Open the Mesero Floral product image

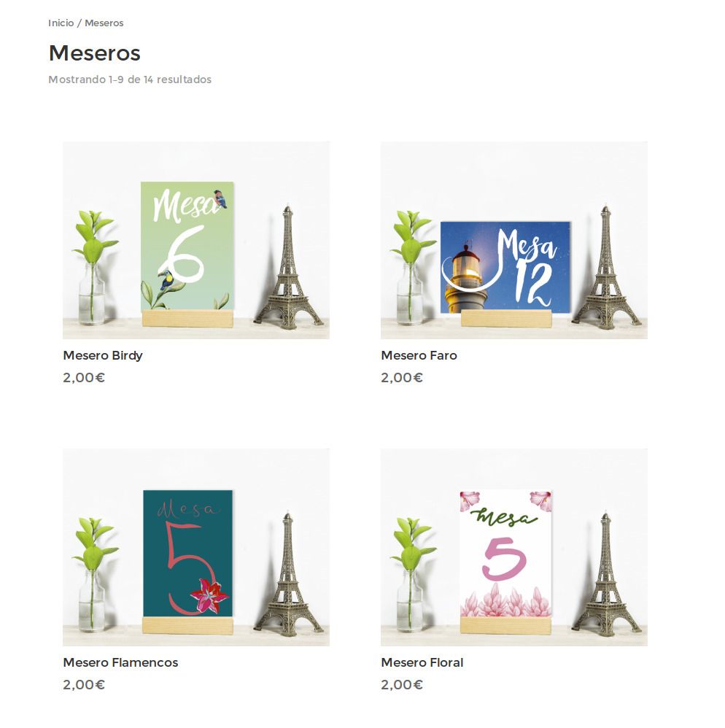[513, 547]
